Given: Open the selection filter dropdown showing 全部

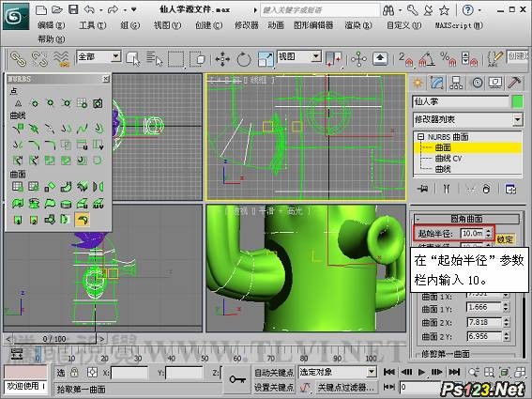Looking at the screenshot, I should 99,56.
